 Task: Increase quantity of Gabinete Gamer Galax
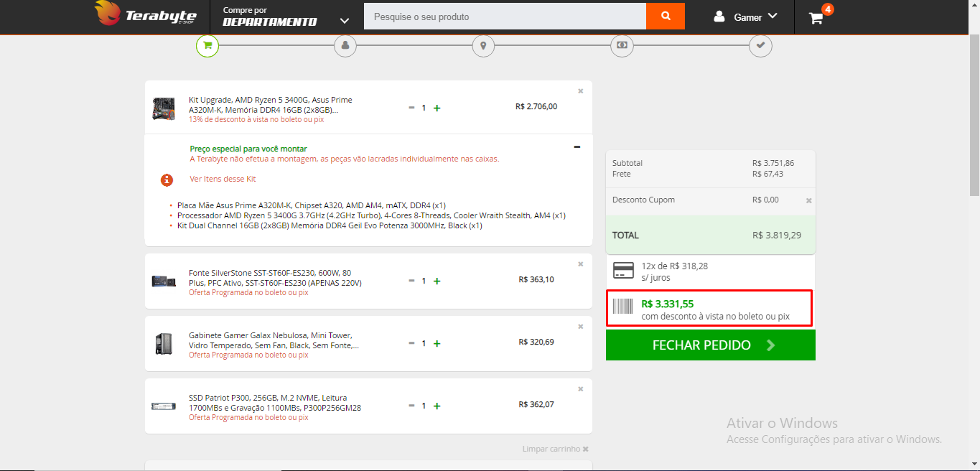coord(437,343)
